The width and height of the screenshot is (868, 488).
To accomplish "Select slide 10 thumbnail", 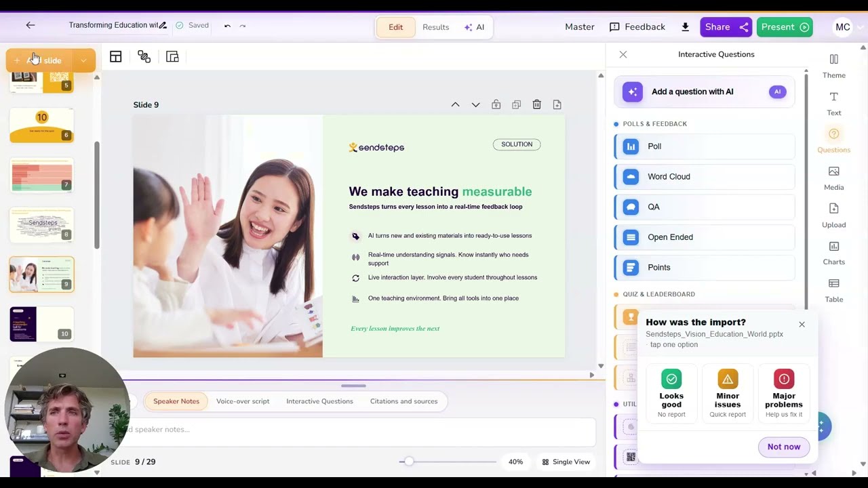I will pyautogui.click(x=41, y=324).
